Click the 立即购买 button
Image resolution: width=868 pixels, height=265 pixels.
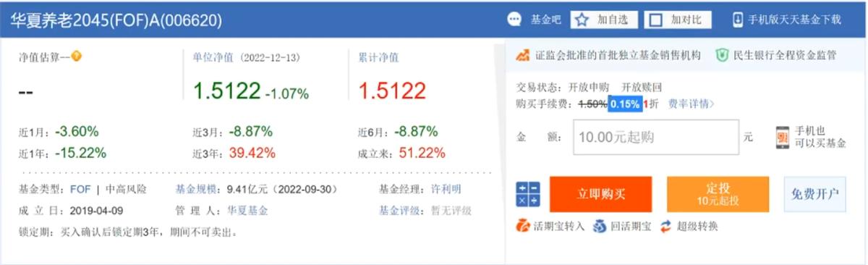pyautogui.click(x=600, y=194)
